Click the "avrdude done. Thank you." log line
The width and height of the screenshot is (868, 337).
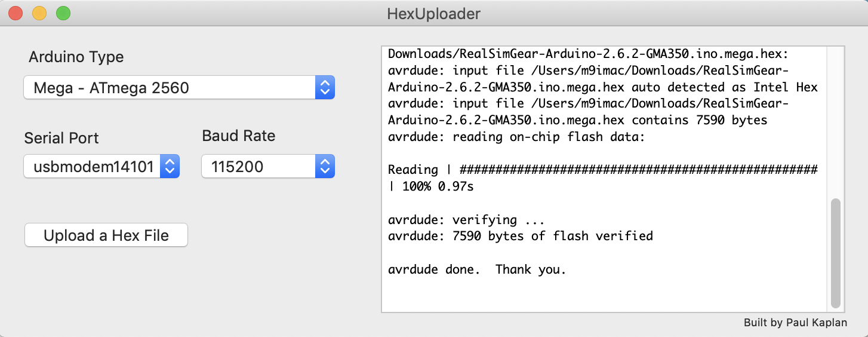coord(476,269)
